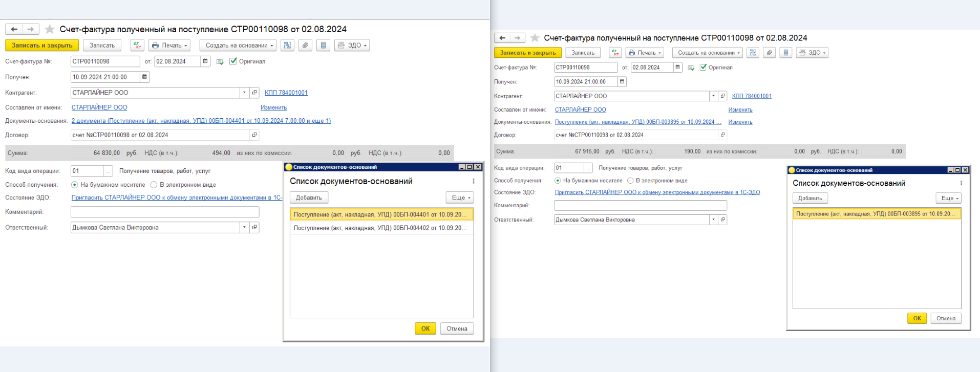Click Добавить in left documents list dialog
The height and width of the screenshot is (372, 980).
tap(309, 198)
